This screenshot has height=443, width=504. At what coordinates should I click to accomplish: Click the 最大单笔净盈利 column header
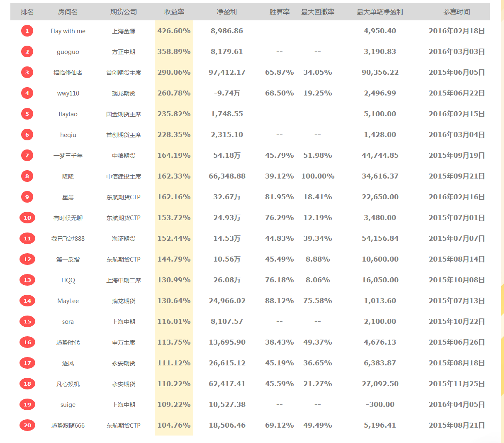point(380,12)
